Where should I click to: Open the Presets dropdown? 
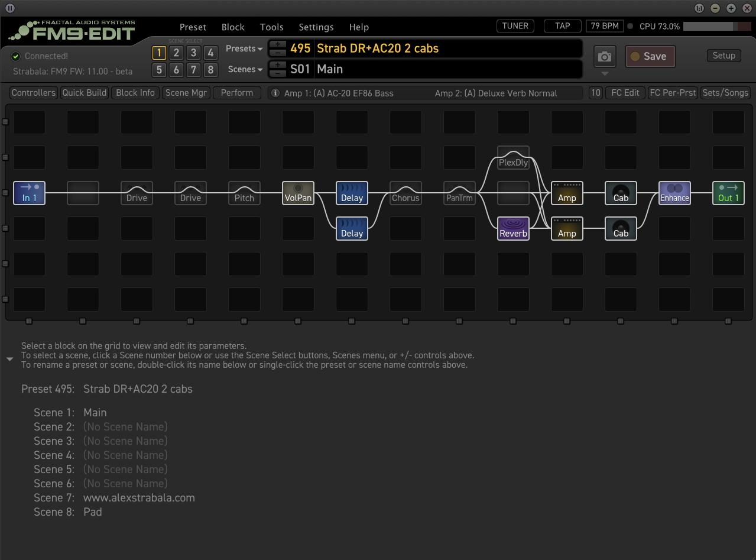point(244,48)
